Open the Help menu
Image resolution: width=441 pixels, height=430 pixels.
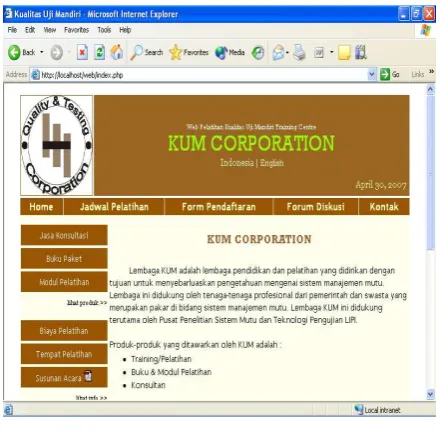pyautogui.click(x=125, y=30)
